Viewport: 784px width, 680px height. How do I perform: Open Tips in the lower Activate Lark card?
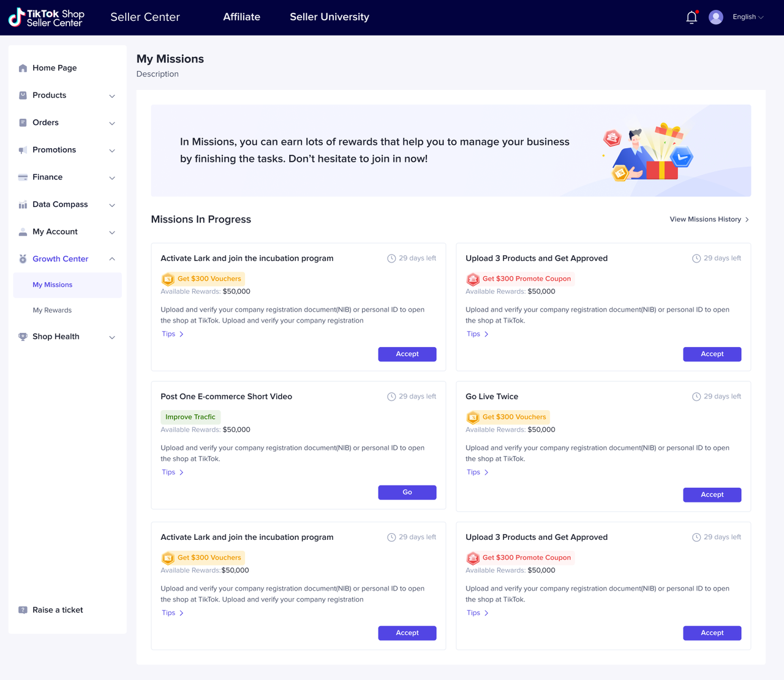173,613
